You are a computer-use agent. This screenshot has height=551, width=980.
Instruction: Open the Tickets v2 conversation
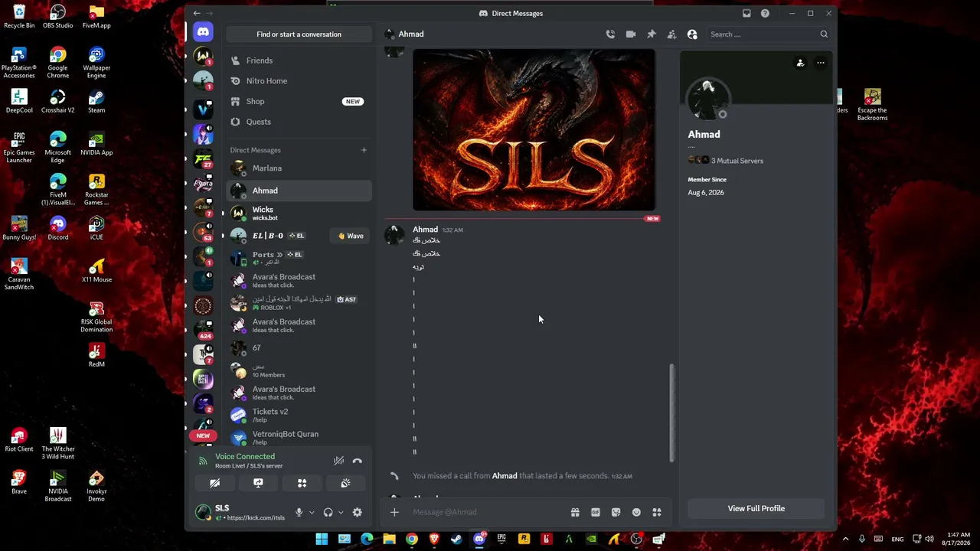(299, 416)
